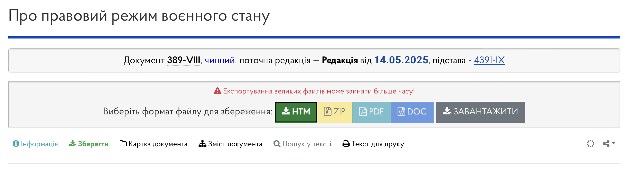Image resolution: width=644 pixels, height=176 pixels.
Task: Click the green Зберегти save option
Action: tap(89, 144)
